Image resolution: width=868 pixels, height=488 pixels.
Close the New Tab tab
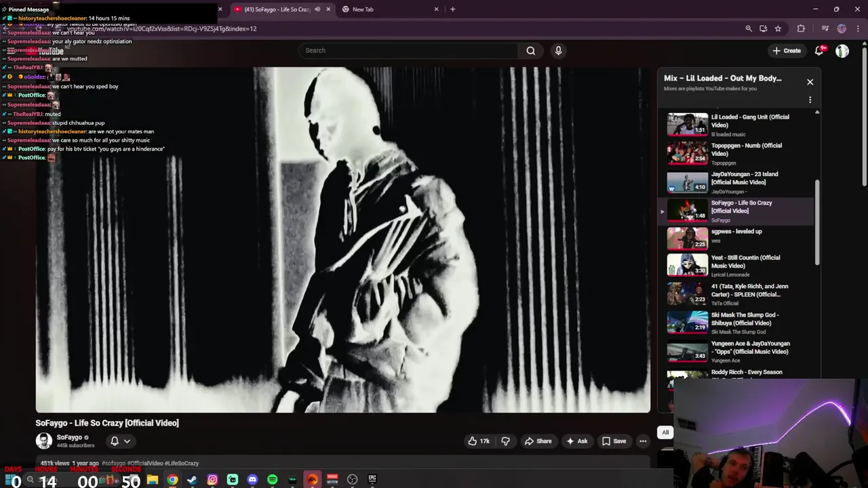tap(436, 9)
